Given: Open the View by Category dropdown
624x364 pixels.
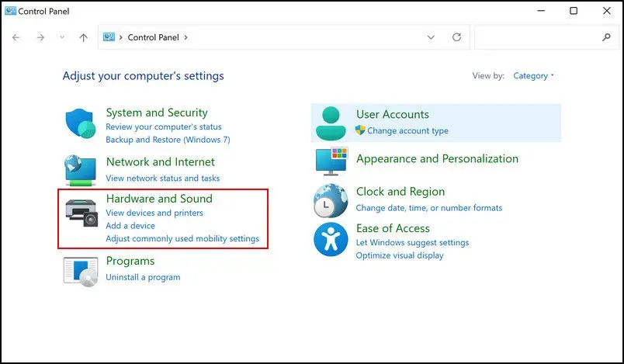Looking at the screenshot, I should (533, 75).
